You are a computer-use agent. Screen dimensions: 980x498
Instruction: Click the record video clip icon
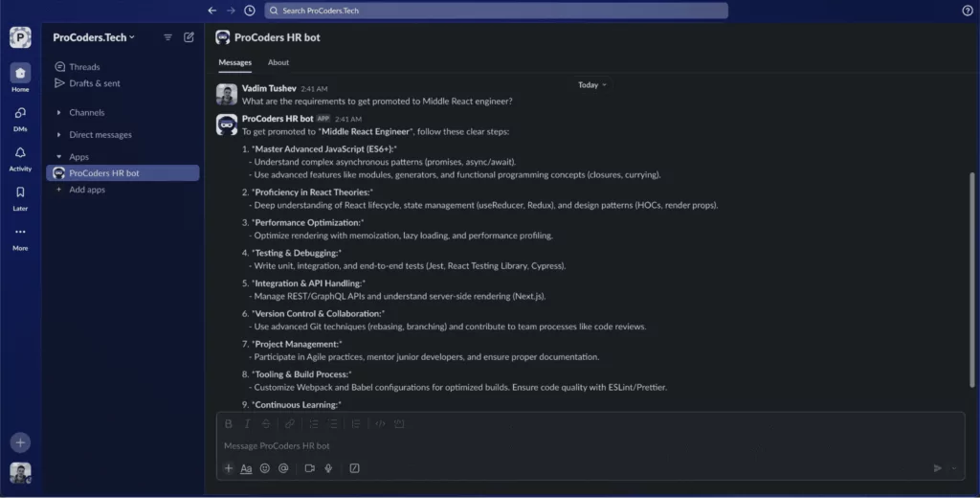[x=309, y=468]
